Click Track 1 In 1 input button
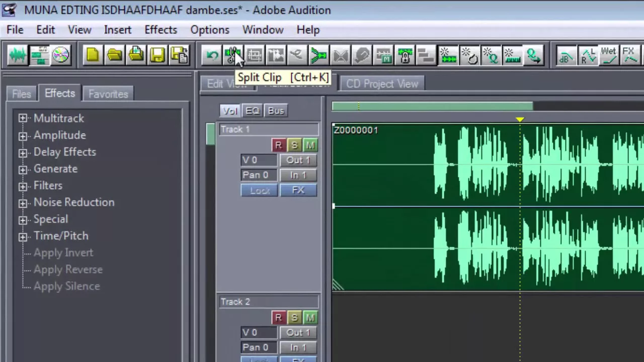Screen dimensions: 644x362 click(x=298, y=175)
